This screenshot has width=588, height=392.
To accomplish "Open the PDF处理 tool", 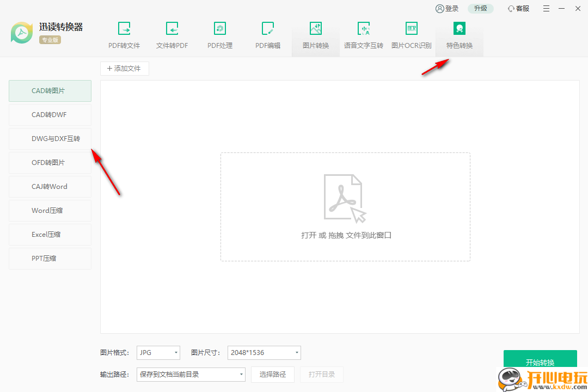I will point(220,34).
